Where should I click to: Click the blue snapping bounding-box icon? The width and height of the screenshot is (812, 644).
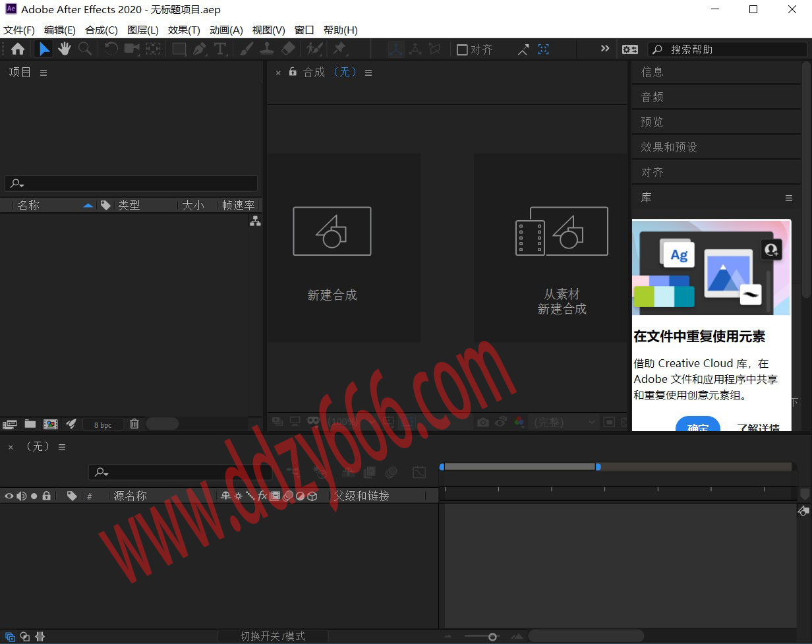543,49
